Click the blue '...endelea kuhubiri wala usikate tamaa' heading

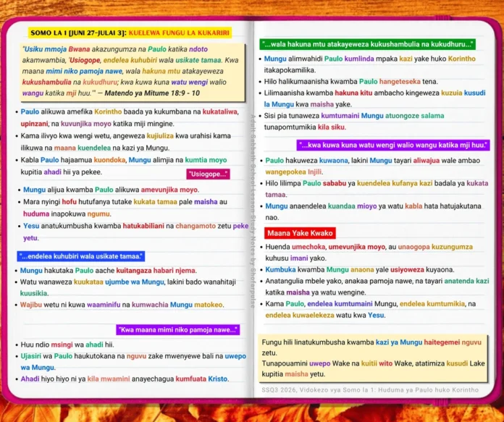(x=81, y=256)
